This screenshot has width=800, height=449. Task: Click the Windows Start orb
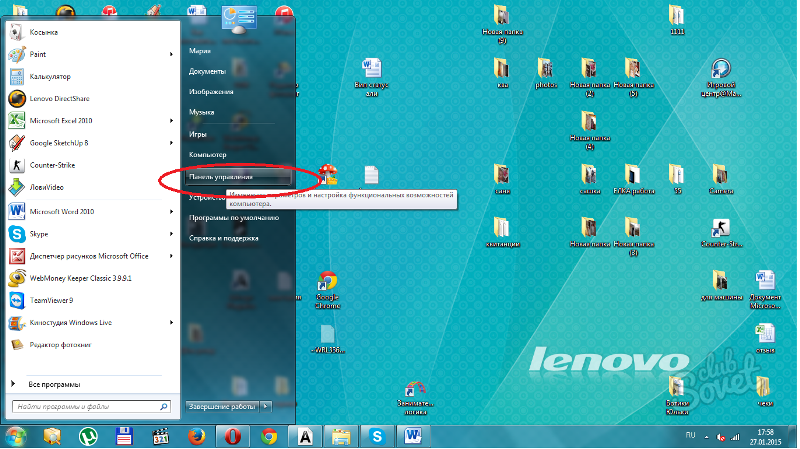(x=15, y=436)
